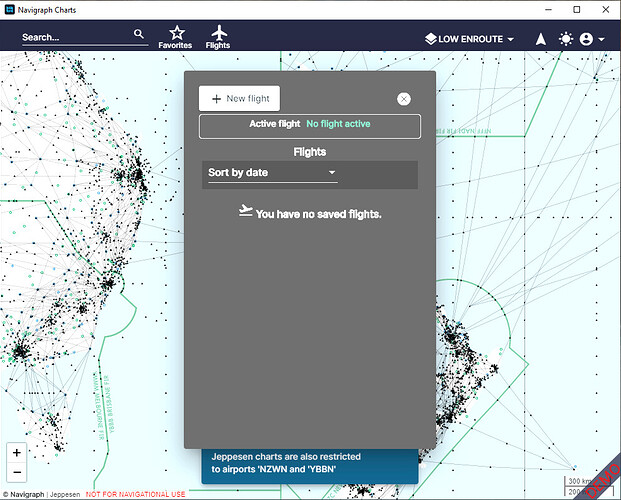
Task: Maximize the Navigraph Charts window
Action: (x=577, y=10)
